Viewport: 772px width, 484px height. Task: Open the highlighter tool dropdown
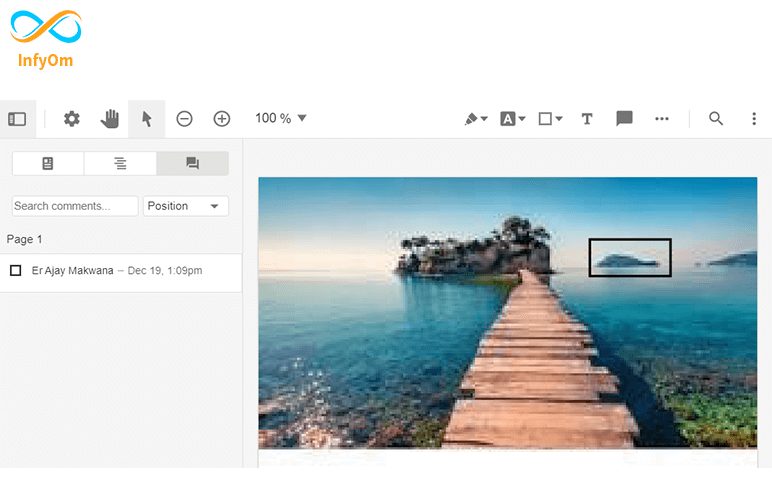pos(476,119)
